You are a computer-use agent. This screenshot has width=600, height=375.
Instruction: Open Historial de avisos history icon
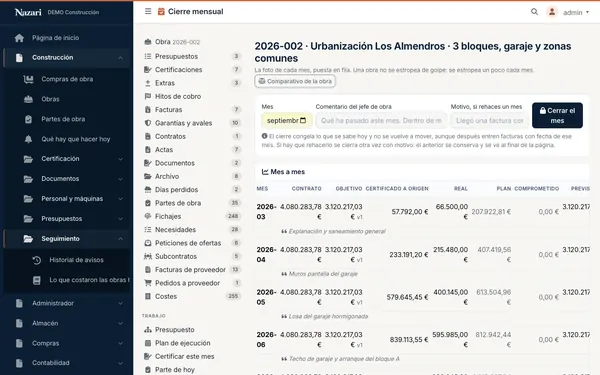point(37,260)
